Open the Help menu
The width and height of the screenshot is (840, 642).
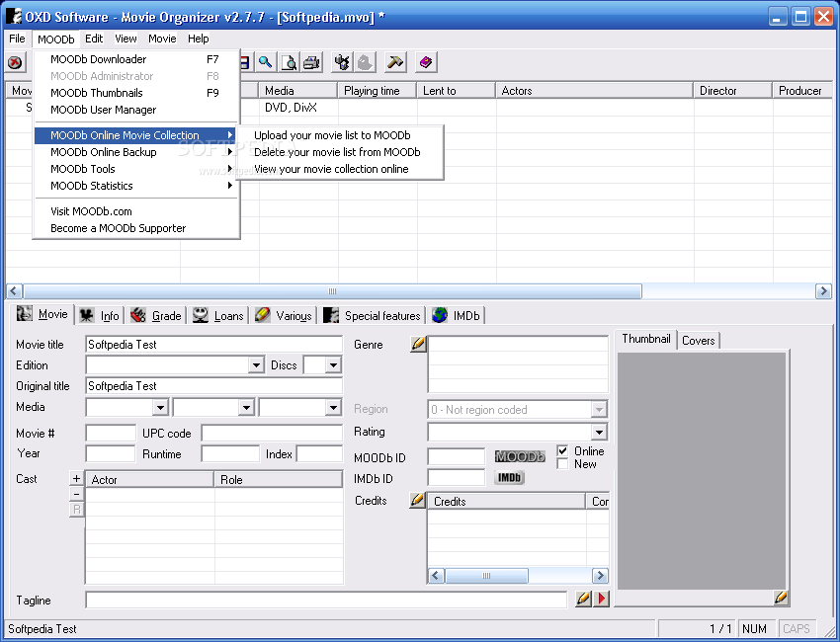199,39
